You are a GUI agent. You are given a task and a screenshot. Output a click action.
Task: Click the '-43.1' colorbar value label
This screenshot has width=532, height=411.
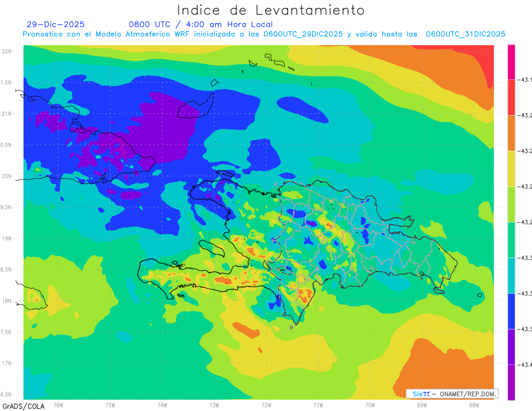[525, 80]
